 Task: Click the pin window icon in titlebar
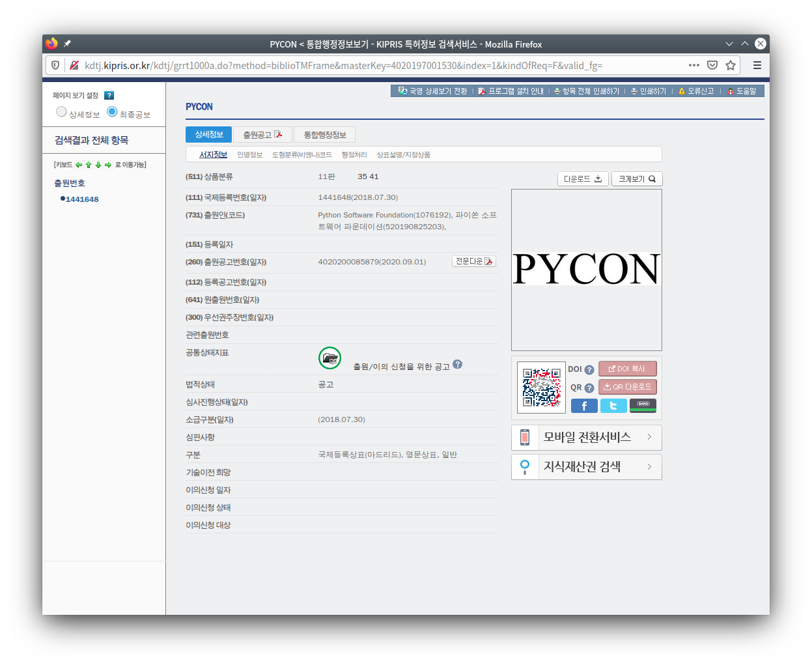coord(67,44)
